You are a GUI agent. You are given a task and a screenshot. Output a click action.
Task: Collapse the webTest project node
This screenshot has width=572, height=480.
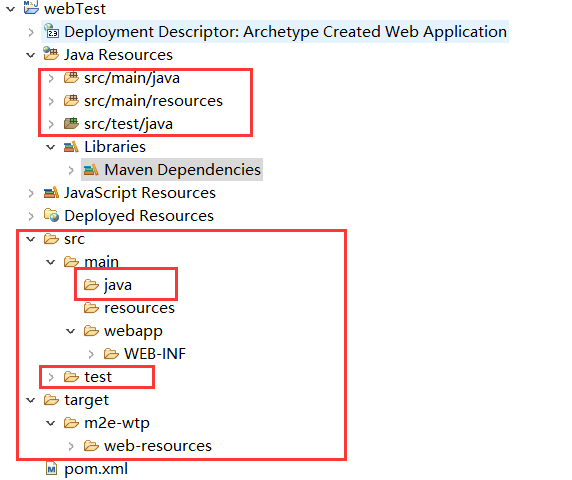pos(11,9)
